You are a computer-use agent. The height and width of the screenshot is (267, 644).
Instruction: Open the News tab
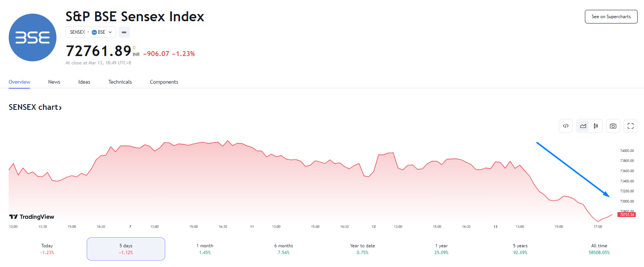click(x=54, y=82)
